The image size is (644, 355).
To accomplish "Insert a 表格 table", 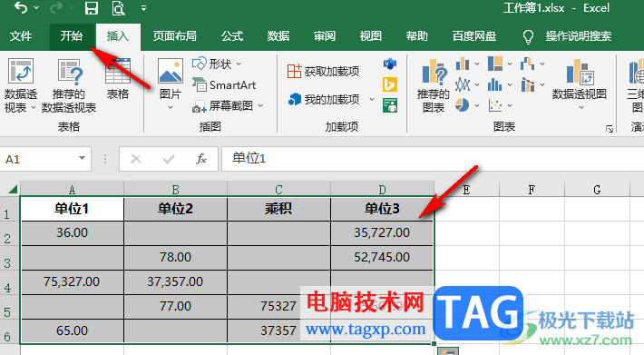I will pyautogui.click(x=118, y=79).
